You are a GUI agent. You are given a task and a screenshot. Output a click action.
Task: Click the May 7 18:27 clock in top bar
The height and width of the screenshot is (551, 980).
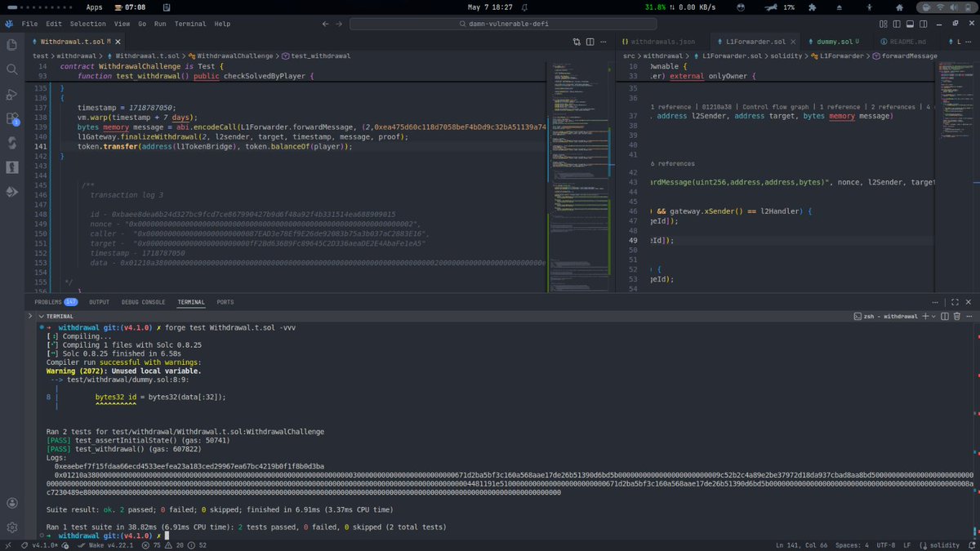pos(488,7)
